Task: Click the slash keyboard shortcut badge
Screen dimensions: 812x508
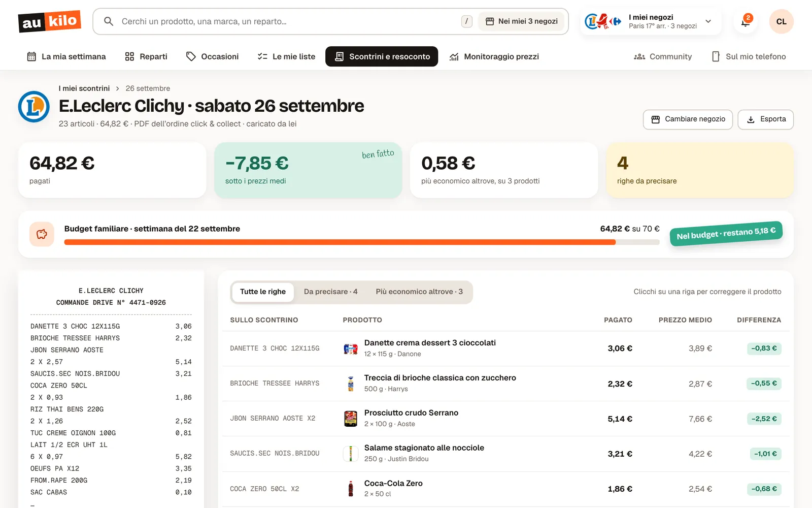Action: click(467, 21)
